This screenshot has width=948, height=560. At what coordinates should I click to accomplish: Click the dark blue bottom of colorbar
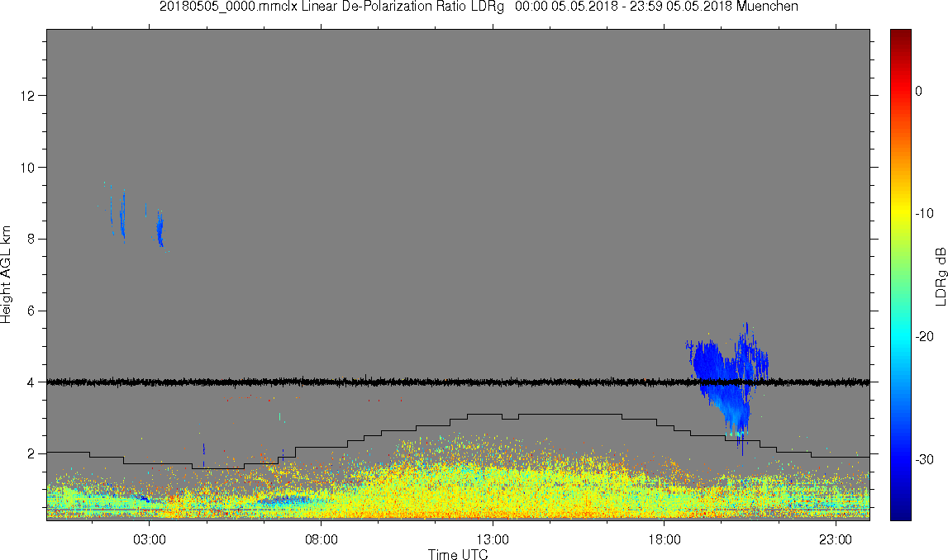pyautogui.click(x=900, y=512)
